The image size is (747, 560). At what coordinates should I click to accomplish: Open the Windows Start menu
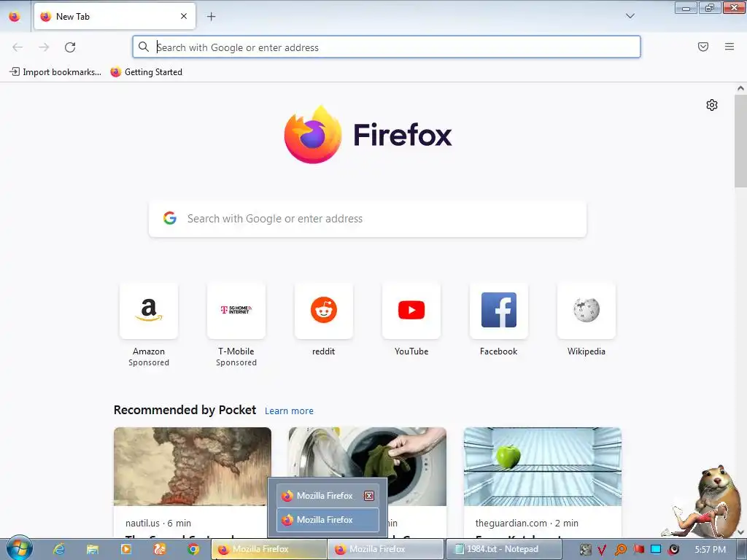tap(20, 548)
